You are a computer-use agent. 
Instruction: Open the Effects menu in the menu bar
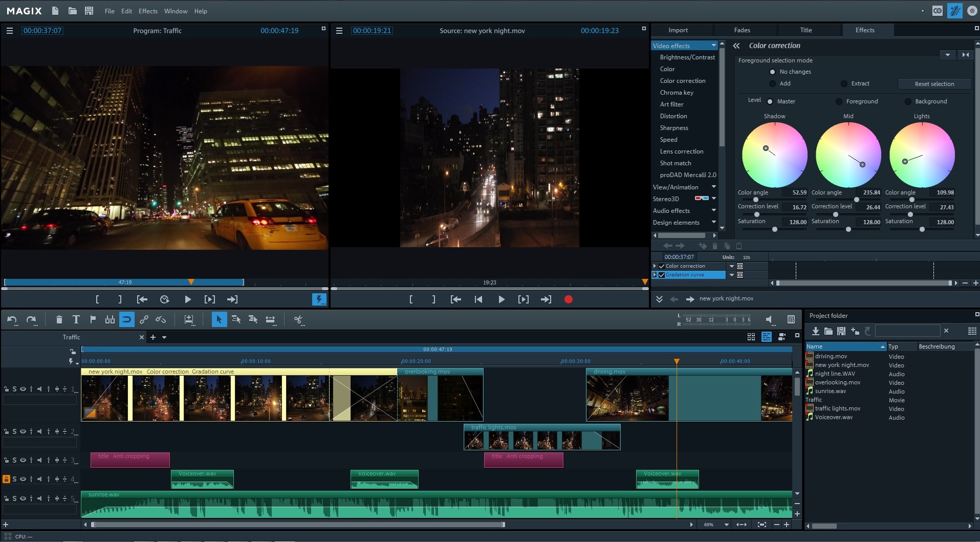point(147,11)
